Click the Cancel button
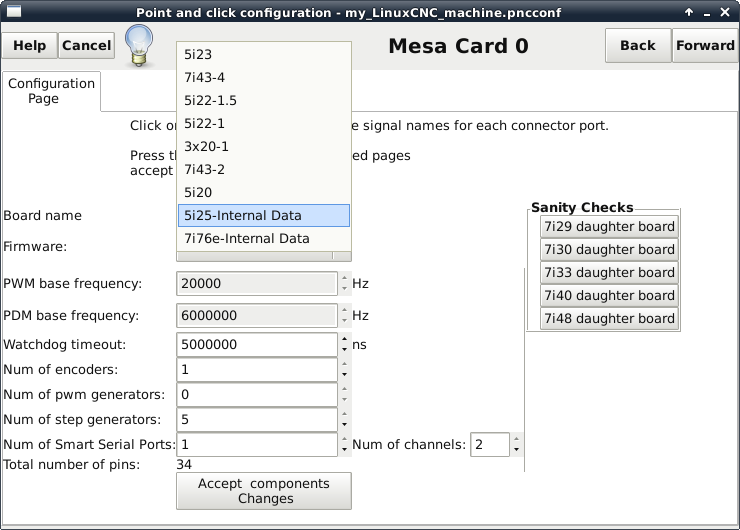740x530 pixels. [87, 46]
